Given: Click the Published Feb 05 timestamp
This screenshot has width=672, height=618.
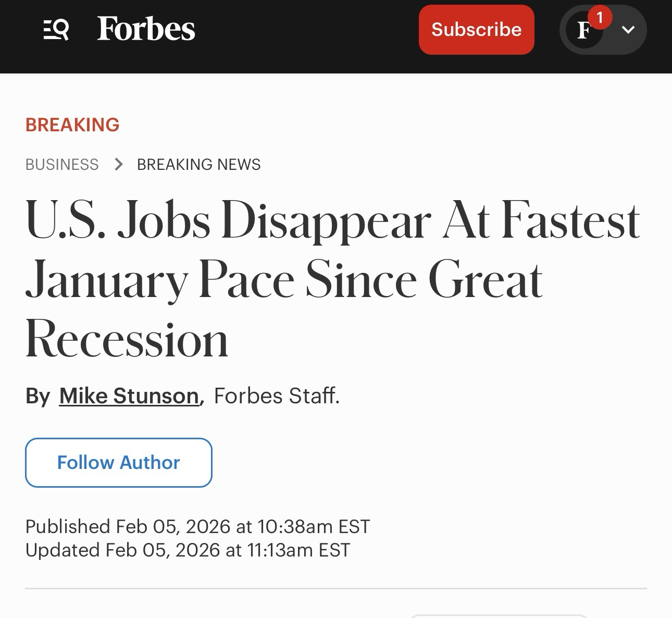Looking at the screenshot, I should (x=197, y=526).
